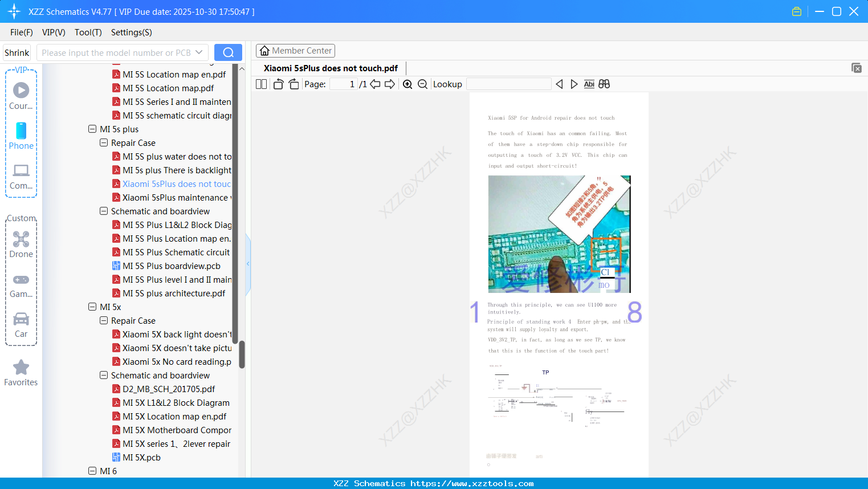Open the Car category
This screenshot has height=489, width=868.
tap(21, 325)
